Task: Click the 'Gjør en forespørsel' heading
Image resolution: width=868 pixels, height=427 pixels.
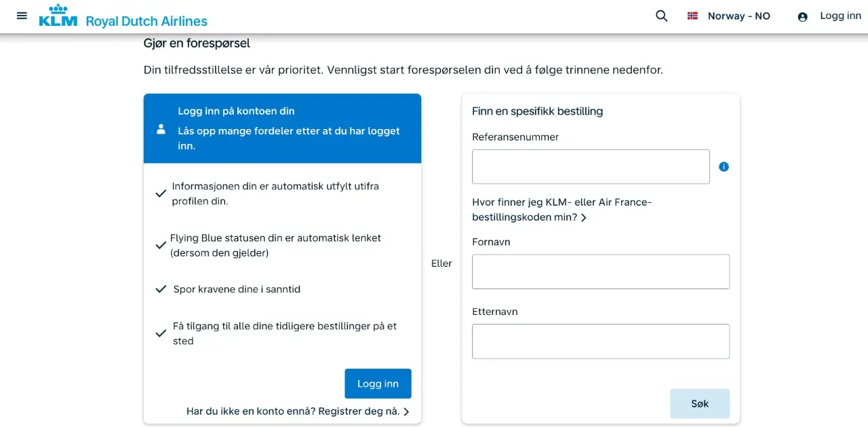Action: pos(197,43)
